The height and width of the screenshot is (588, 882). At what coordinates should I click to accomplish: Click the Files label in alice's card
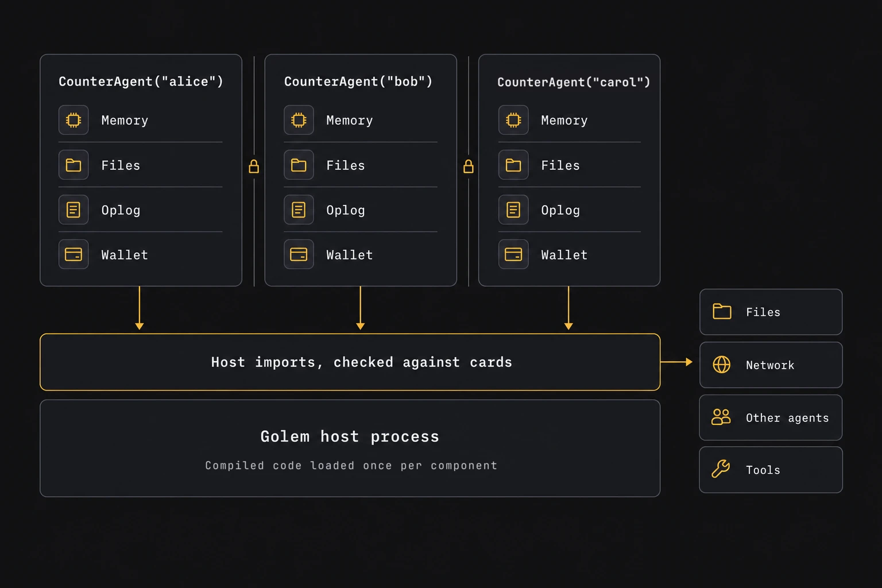pos(121,165)
